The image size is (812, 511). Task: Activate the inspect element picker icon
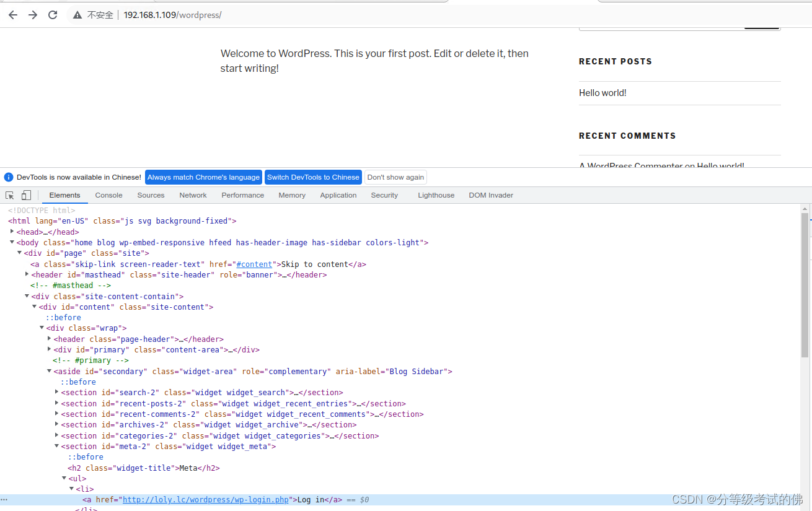point(10,195)
